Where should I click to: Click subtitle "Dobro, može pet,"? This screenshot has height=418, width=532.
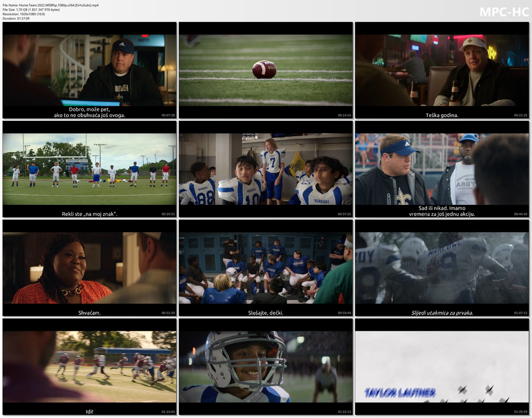tap(89, 110)
